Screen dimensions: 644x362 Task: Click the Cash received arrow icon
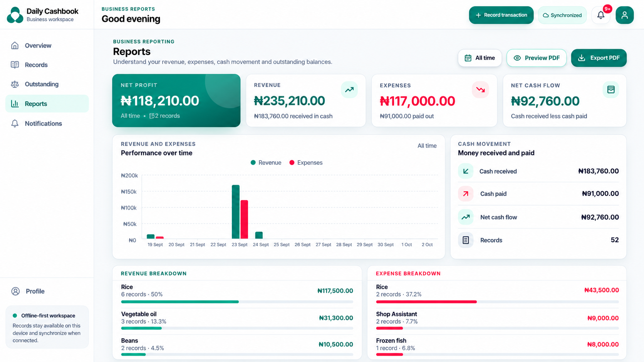click(x=466, y=171)
